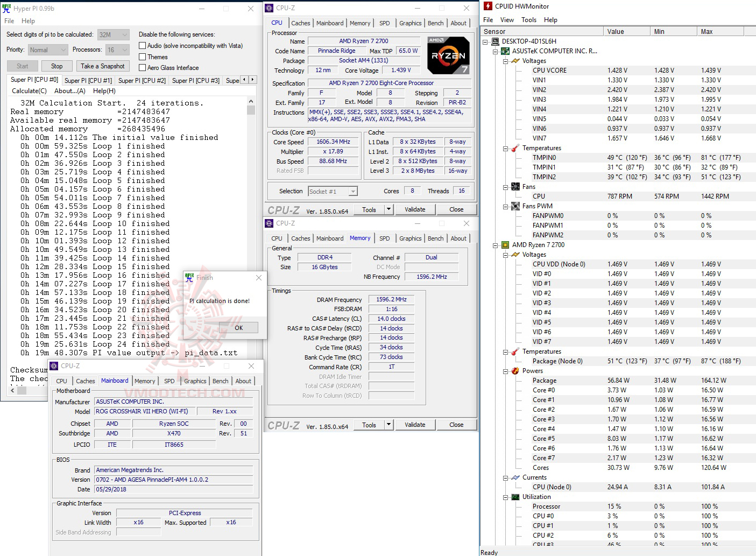Switch to the SPD tab in CPU-Z

pos(385,23)
